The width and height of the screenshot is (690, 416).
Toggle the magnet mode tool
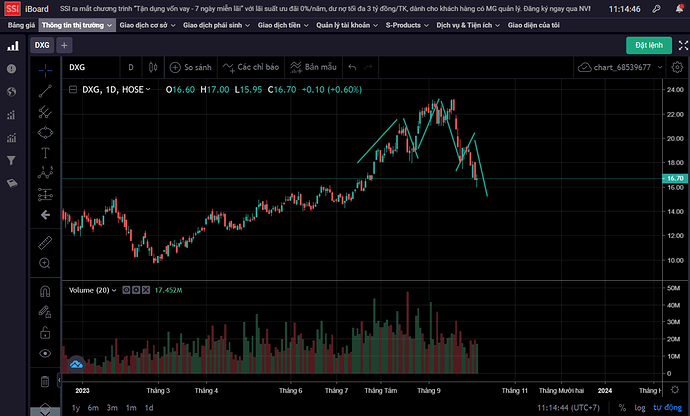click(45, 291)
